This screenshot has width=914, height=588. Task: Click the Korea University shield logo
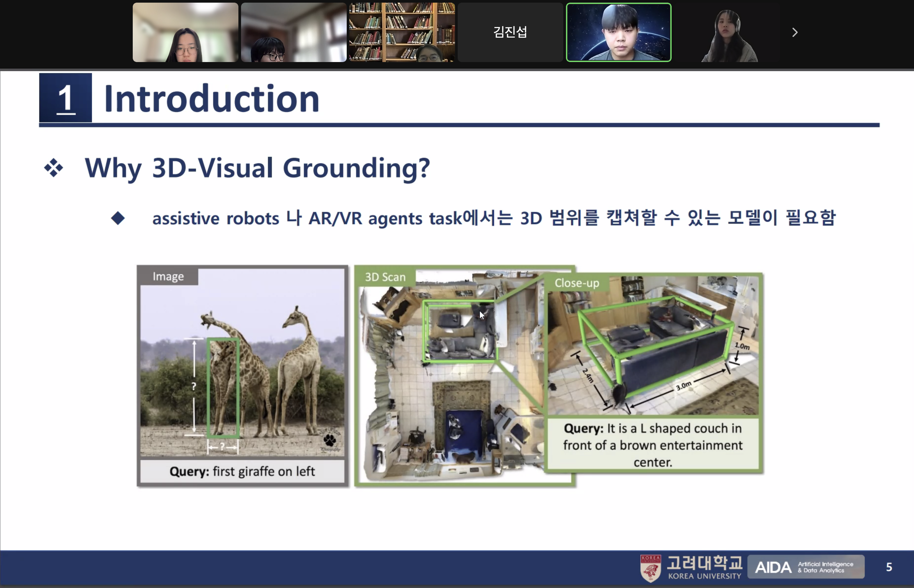[651, 567]
